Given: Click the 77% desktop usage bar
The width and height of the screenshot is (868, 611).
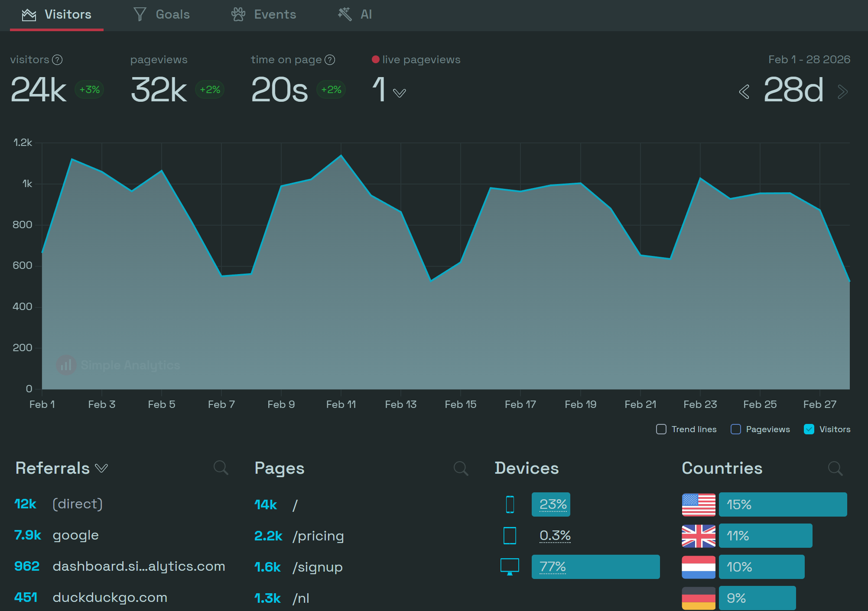Looking at the screenshot, I should 595,566.
